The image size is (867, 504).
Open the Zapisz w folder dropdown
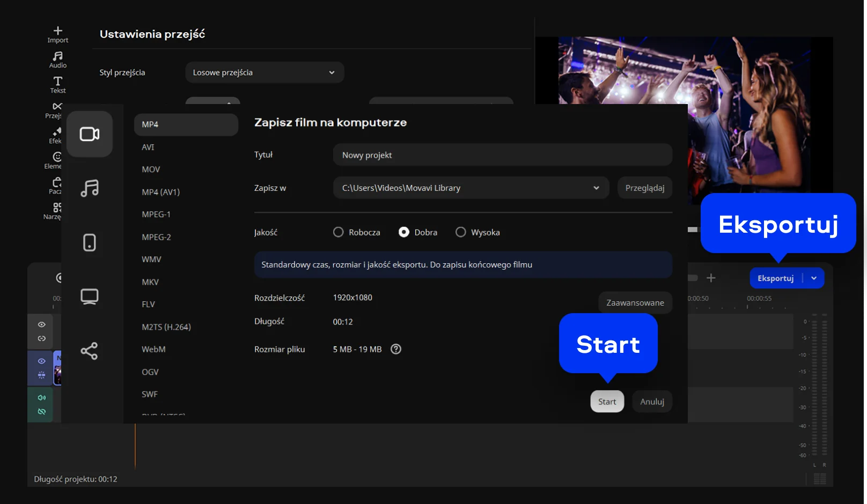click(596, 188)
